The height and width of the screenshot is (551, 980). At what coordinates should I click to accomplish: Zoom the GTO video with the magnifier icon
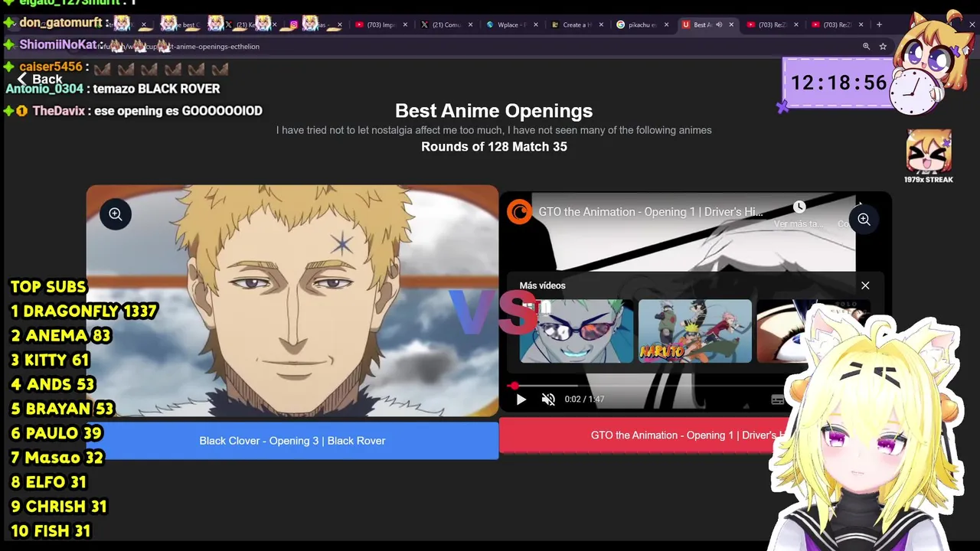pos(864,220)
